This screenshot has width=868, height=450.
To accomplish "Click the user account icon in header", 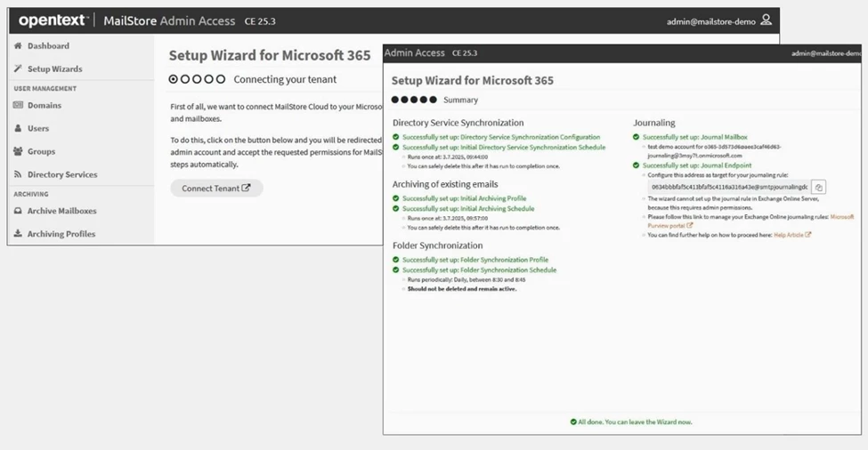I will (x=767, y=20).
